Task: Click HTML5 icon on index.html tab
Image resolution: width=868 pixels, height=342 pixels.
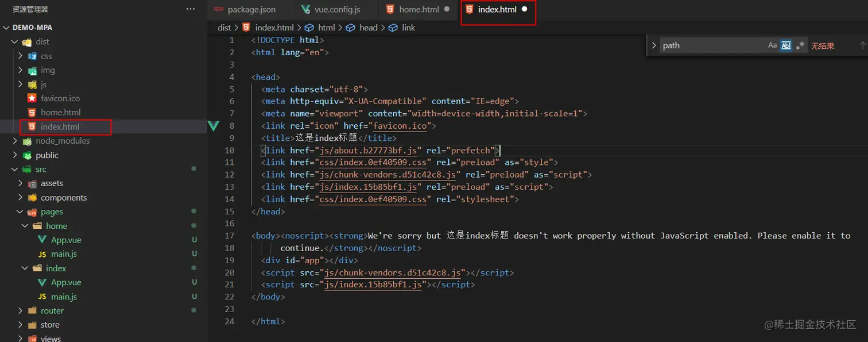Action: coord(469,9)
